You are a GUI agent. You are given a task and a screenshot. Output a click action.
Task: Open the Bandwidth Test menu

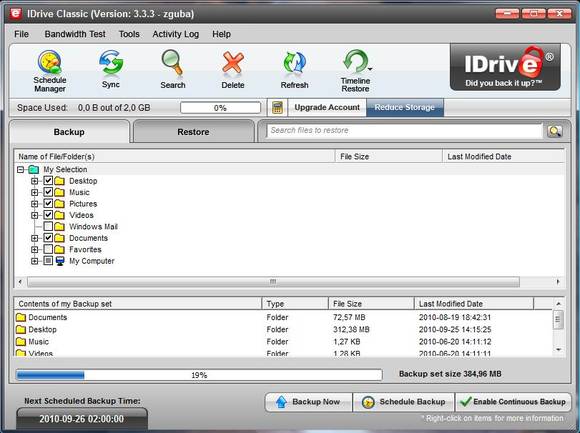(75, 34)
